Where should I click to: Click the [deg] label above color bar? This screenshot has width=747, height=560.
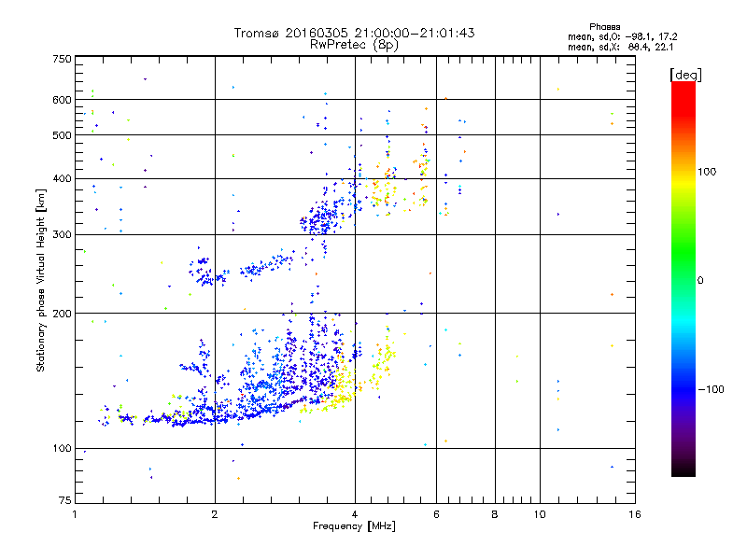pos(685,75)
